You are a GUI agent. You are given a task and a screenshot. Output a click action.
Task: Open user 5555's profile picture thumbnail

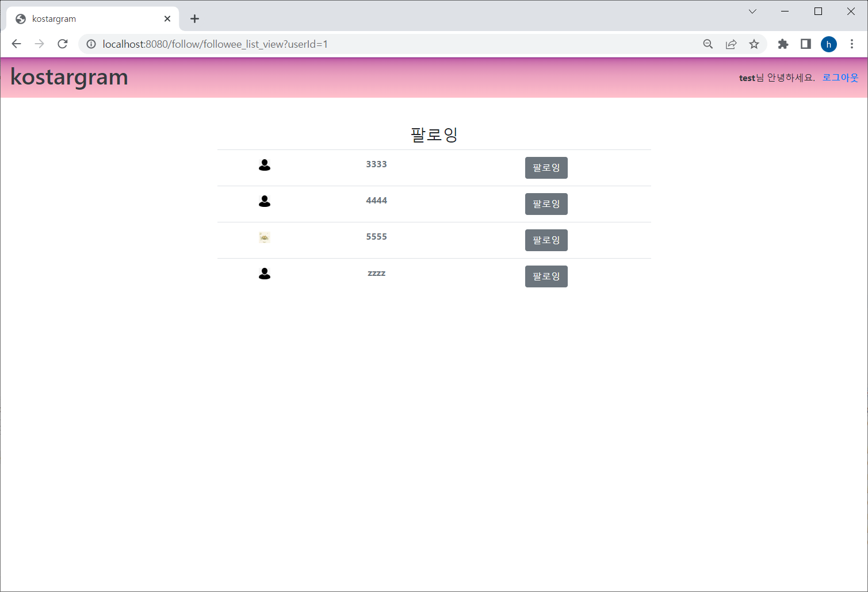265,237
